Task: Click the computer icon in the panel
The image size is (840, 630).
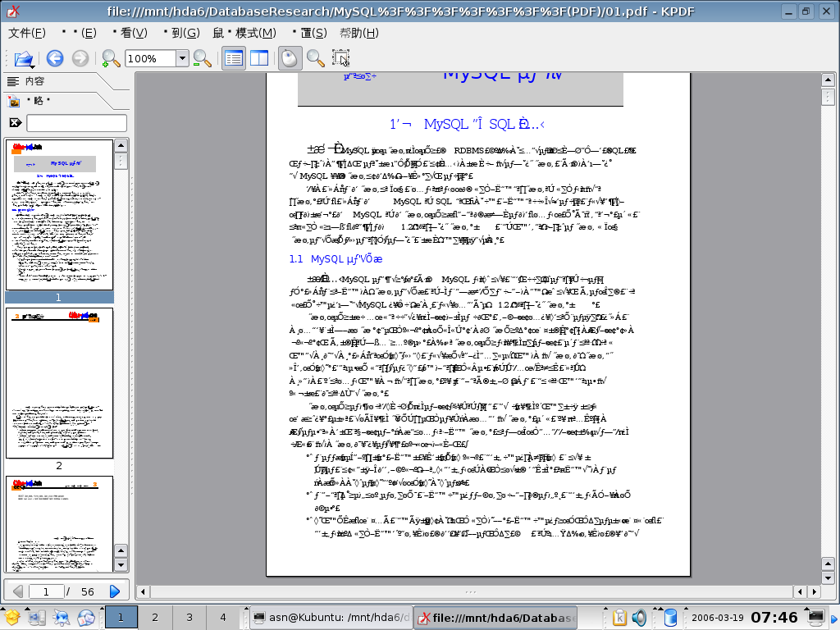Action: [x=36, y=618]
